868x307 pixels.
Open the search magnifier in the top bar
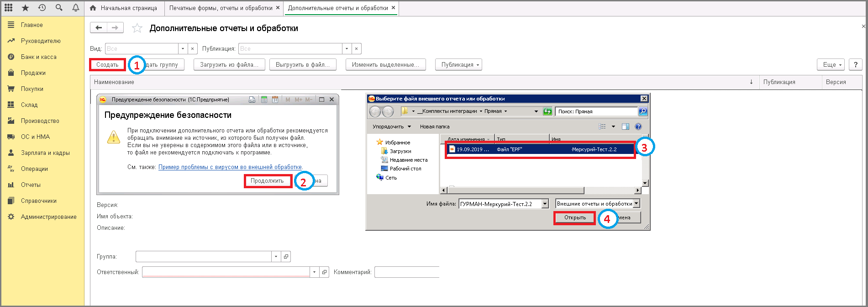pos(59,8)
